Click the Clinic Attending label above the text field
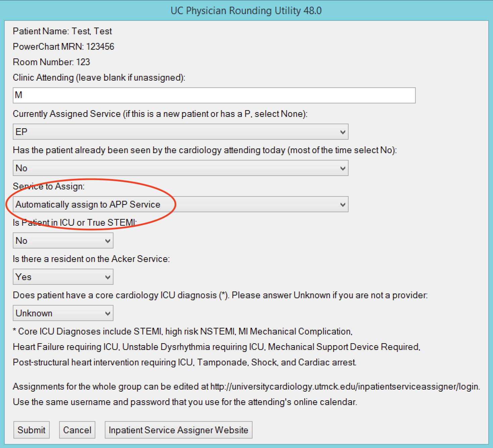 [99, 78]
